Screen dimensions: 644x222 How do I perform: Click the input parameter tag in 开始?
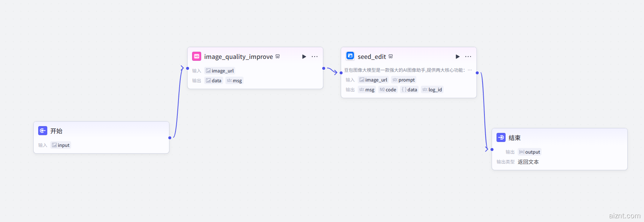[61, 145]
